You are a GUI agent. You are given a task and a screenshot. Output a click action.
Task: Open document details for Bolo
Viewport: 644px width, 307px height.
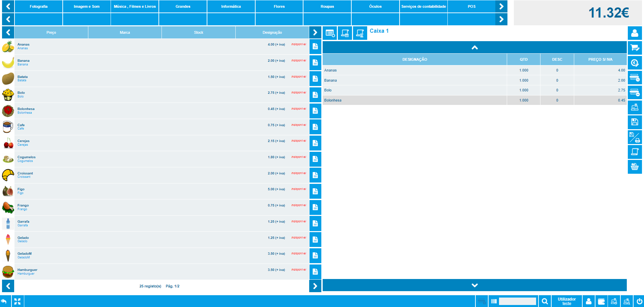[315, 95]
